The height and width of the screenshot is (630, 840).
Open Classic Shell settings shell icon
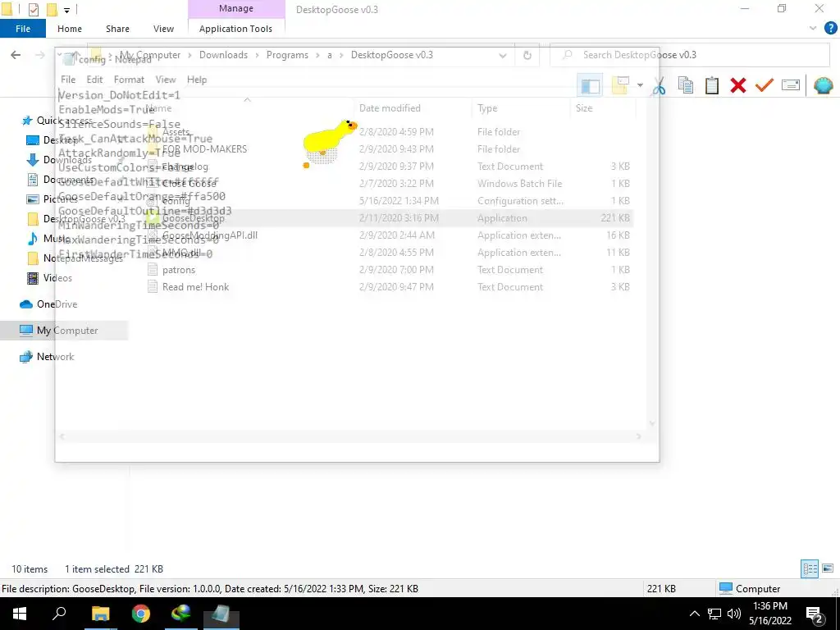point(823,85)
